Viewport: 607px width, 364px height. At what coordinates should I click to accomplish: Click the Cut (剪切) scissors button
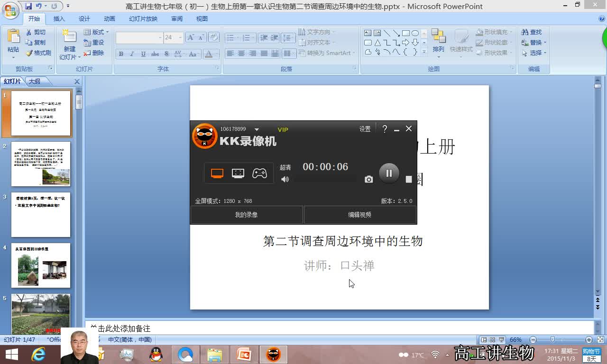click(36, 32)
